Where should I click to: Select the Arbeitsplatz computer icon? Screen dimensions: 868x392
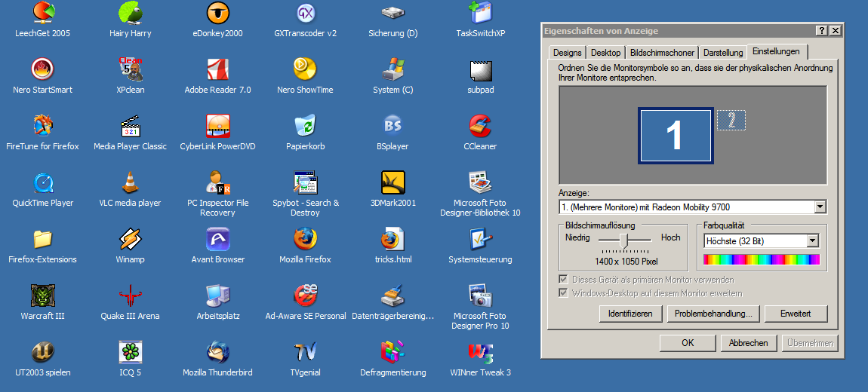(x=217, y=296)
